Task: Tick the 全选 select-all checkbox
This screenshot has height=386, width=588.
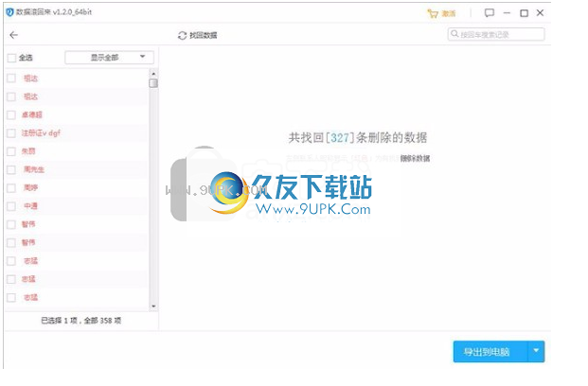Action: pos(11,58)
